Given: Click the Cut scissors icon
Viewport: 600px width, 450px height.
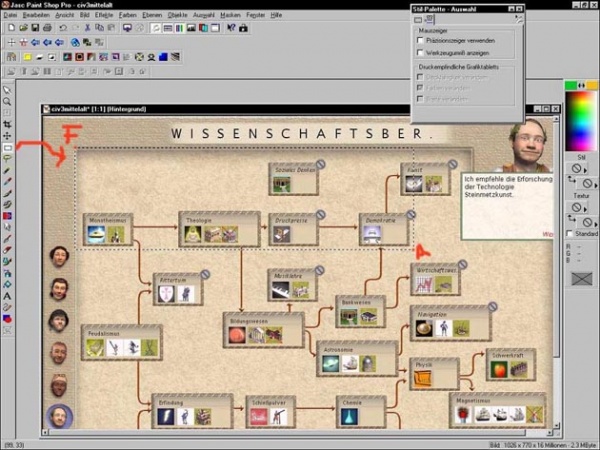Looking at the screenshot, I should (x=88, y=28).
